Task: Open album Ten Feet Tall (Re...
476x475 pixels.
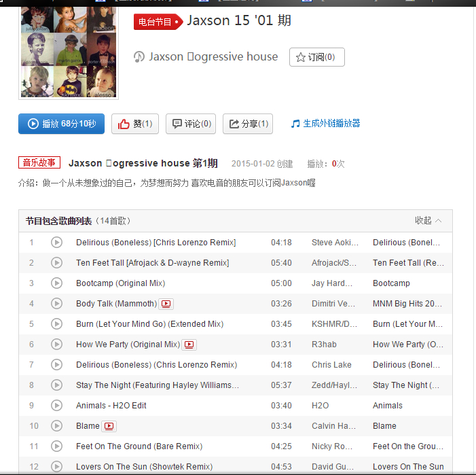Action: click(408, 263)
